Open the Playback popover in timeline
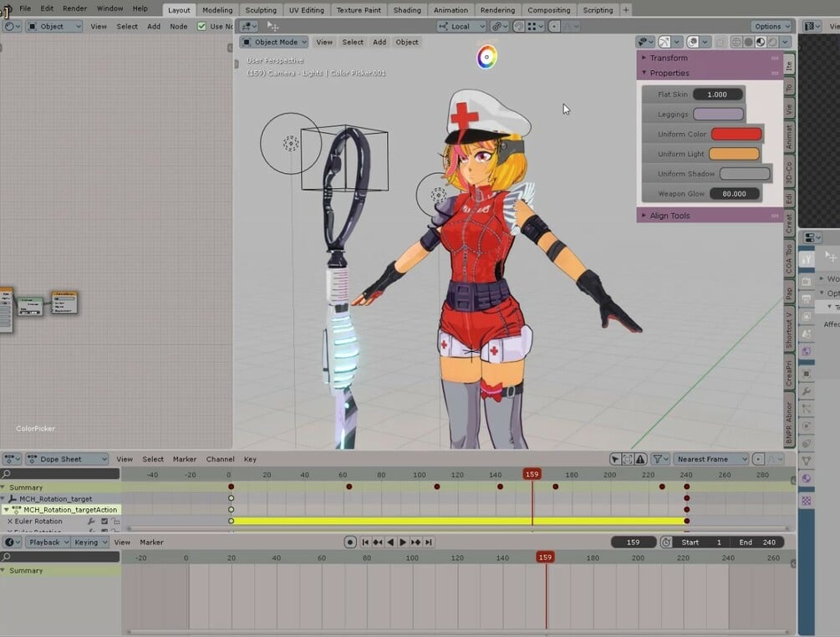The width and height of the screenshot is (840, 637). (48, 543)
